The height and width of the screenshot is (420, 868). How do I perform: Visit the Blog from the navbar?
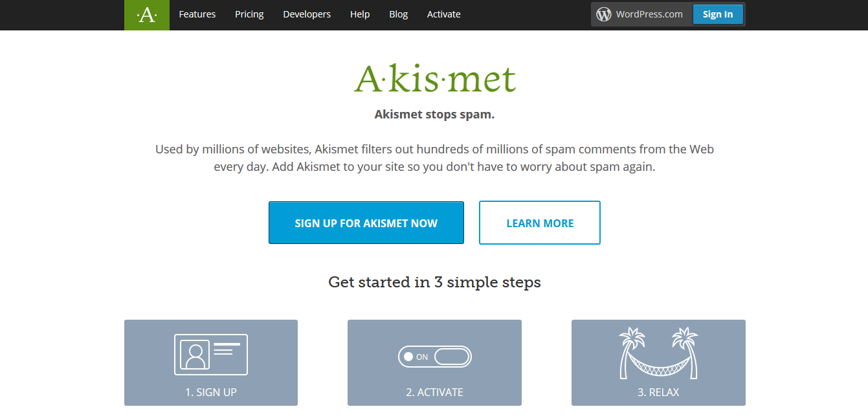click(399, 14)
